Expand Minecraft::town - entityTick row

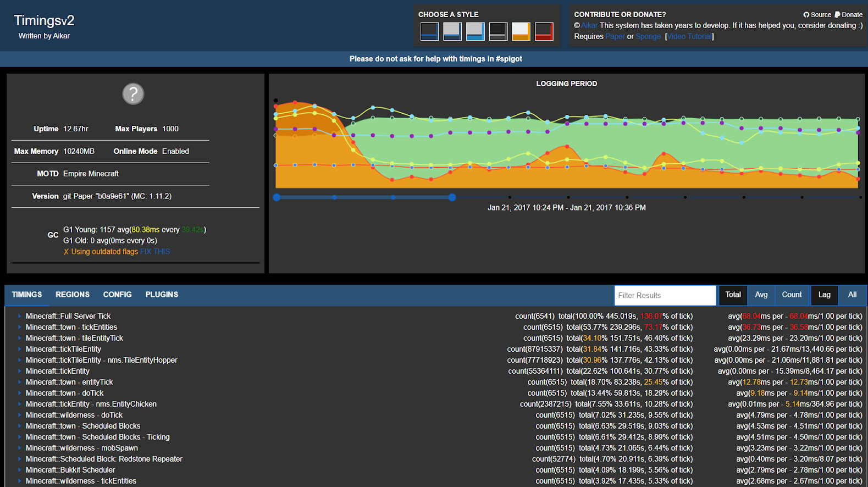pos(19,382)
